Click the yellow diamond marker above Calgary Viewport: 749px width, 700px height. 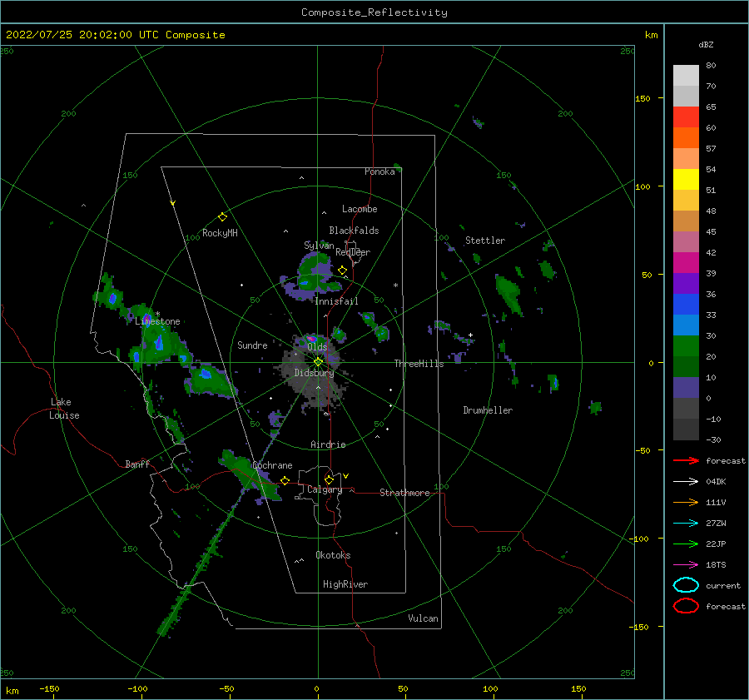coord(329,479)
